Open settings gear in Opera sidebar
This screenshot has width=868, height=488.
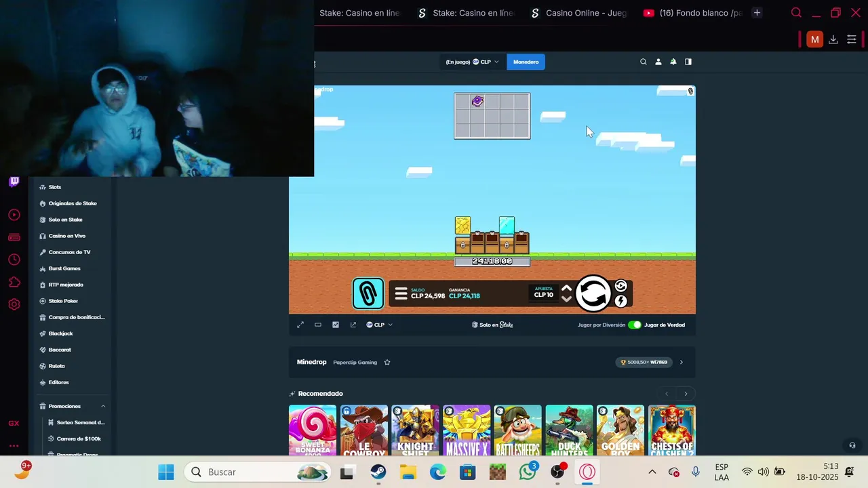click(x=14, y=304)
